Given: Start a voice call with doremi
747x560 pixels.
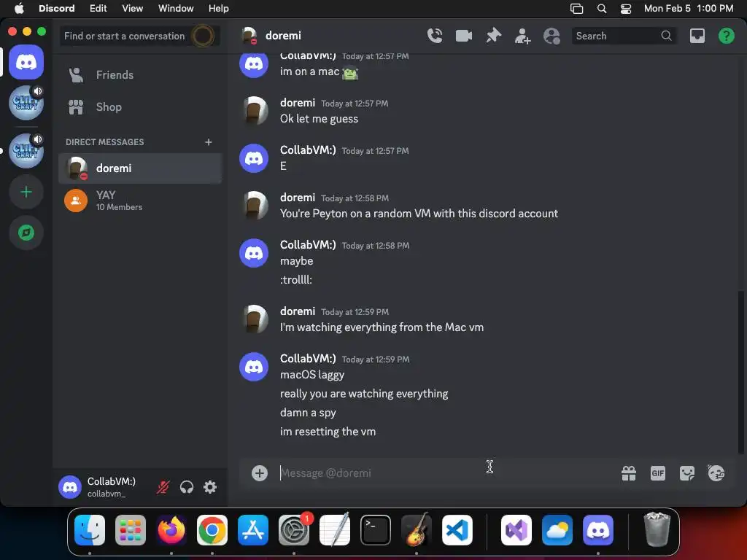Looking at the screenshot, I should [435, 36].
